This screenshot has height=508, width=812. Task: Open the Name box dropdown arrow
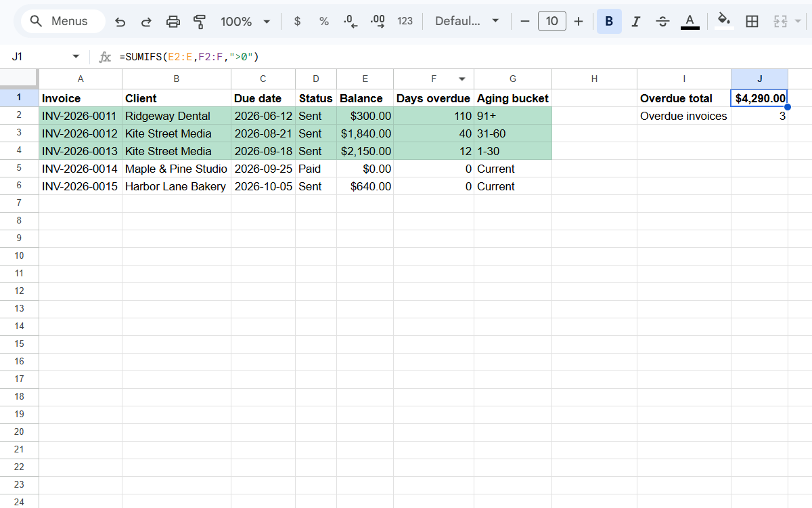[76, 57]
